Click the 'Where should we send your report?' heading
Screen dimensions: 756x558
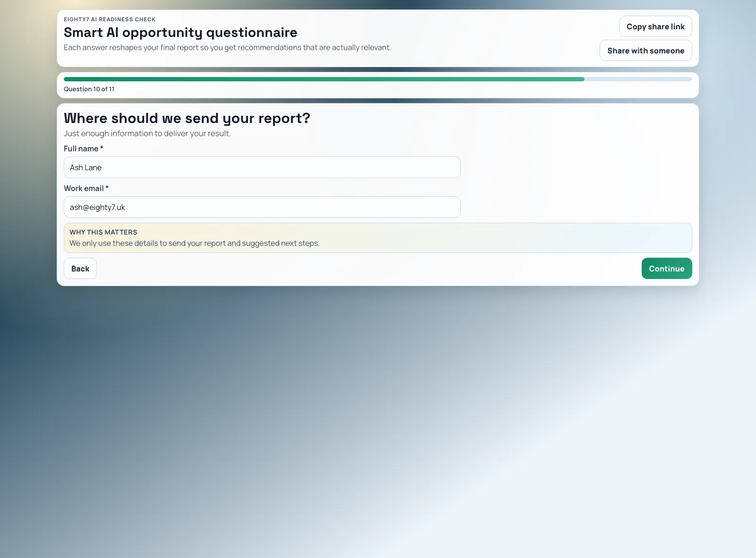[187, 118]
